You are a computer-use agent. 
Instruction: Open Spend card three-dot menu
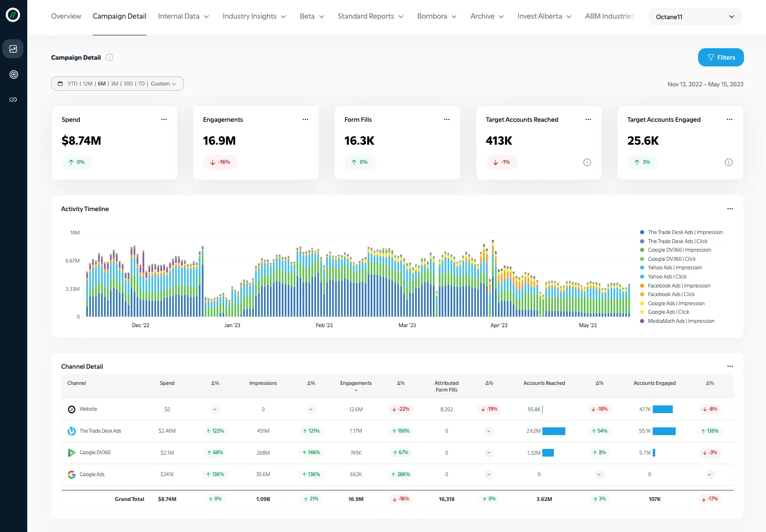(164, 119)
